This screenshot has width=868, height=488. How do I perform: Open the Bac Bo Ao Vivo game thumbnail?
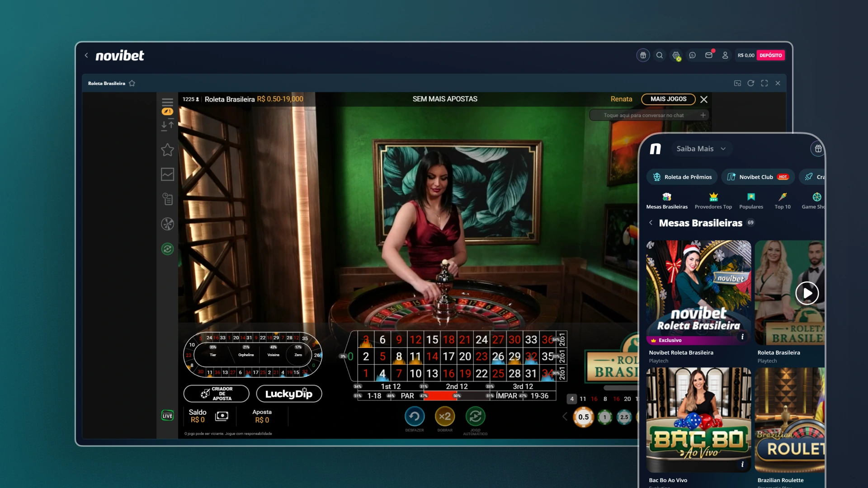pyautogui.click(x=698, y=420)
